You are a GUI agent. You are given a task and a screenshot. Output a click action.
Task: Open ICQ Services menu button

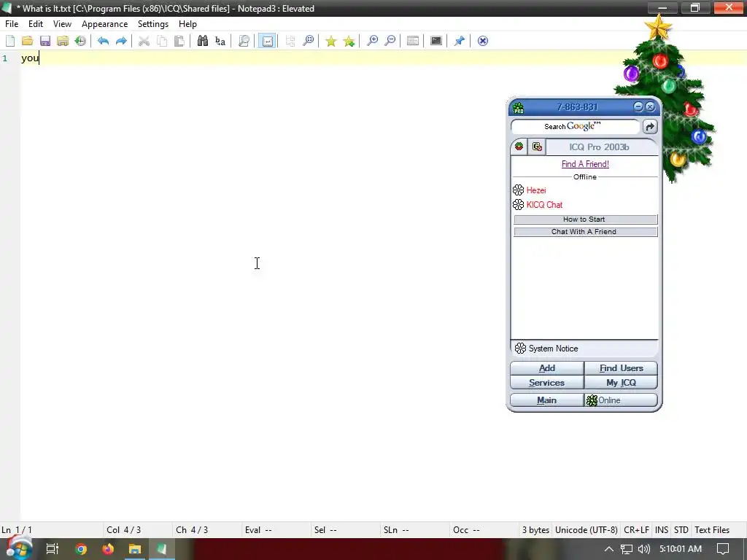click(547, 383)
